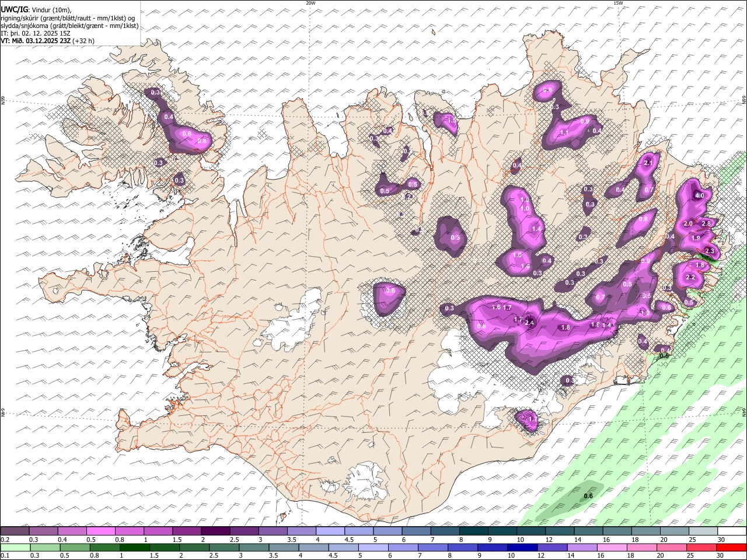Click the 'IT: þri. 02. 12. 2025 15Z' initial time text
The image size is (747, 560).
(x=36, y=33)
